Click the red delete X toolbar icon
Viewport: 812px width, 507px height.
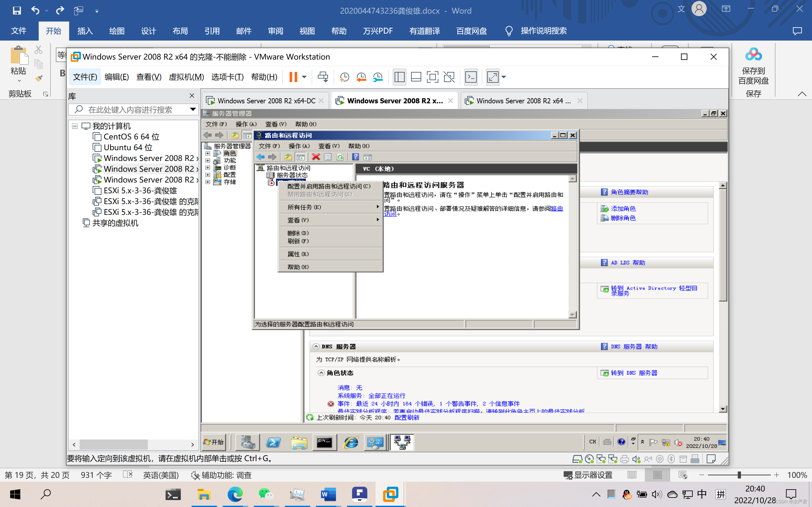coord(316,157)
